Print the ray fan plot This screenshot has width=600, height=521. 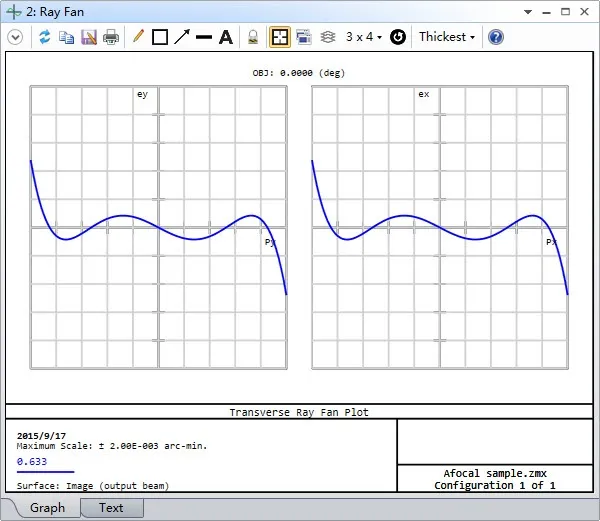coord(111,37)
